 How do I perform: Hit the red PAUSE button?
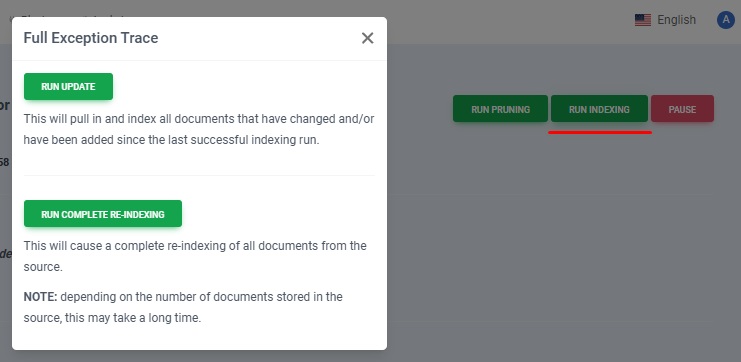[x=682, y=109]
